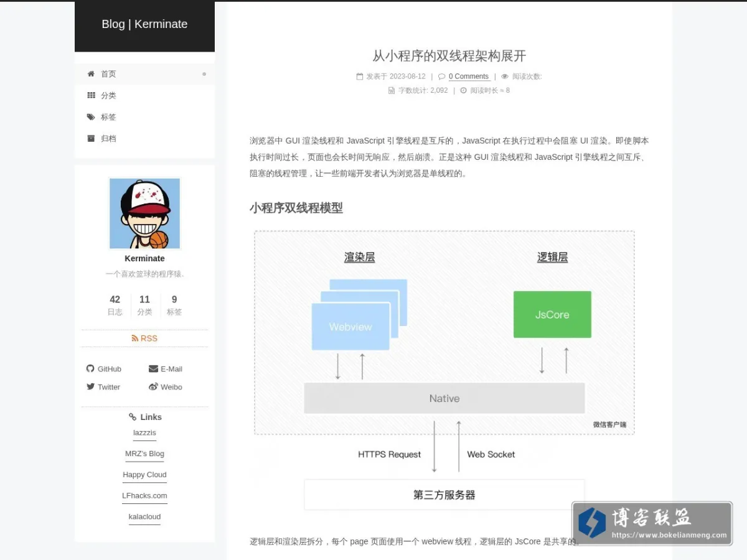Click the Kerminate author name
The width and height of the screenshot is (747, 560).
click(x=144, y=259)
